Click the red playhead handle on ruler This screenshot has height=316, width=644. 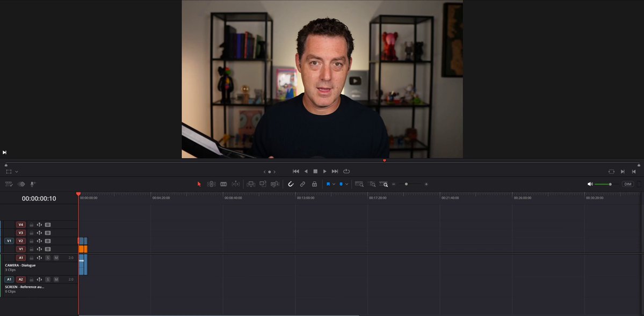tap(78, 194)
